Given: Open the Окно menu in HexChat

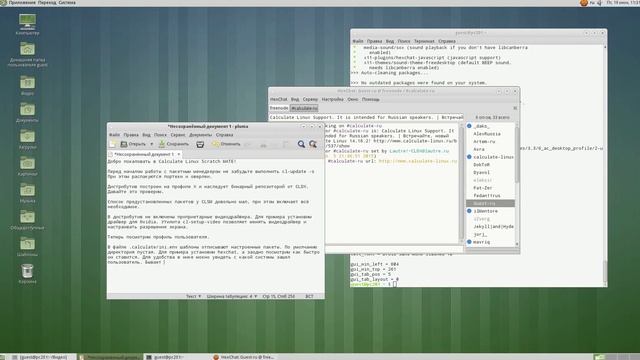Looking at the screenshot, I should click(x=353, y=99).
